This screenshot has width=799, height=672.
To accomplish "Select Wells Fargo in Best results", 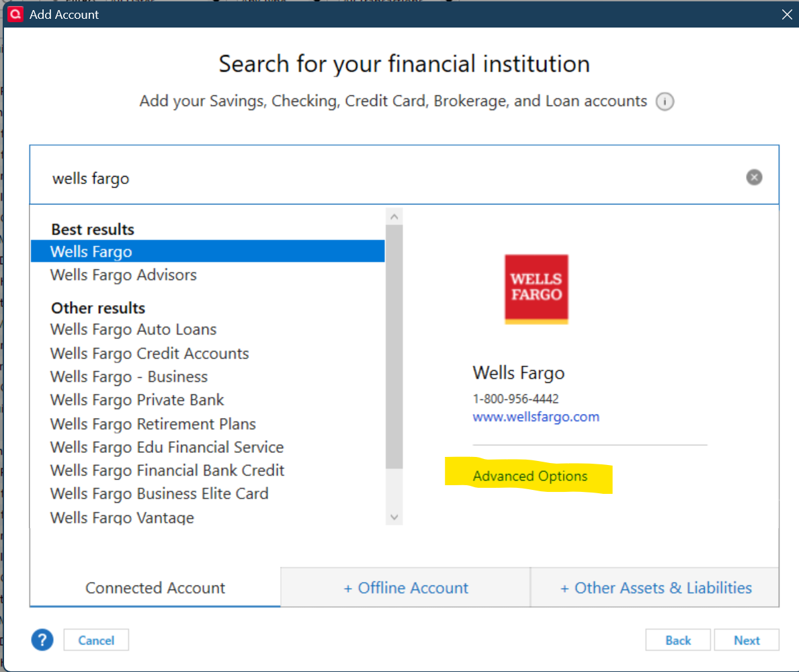I will 208,251.
